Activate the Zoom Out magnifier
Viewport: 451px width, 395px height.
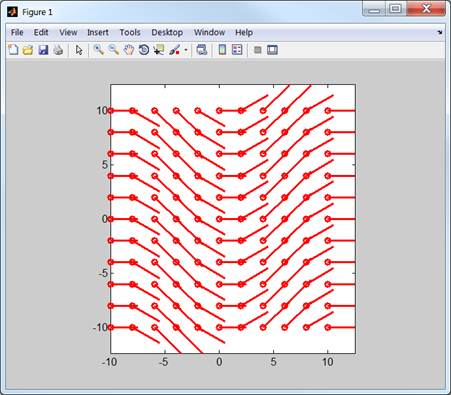[113, 50]
